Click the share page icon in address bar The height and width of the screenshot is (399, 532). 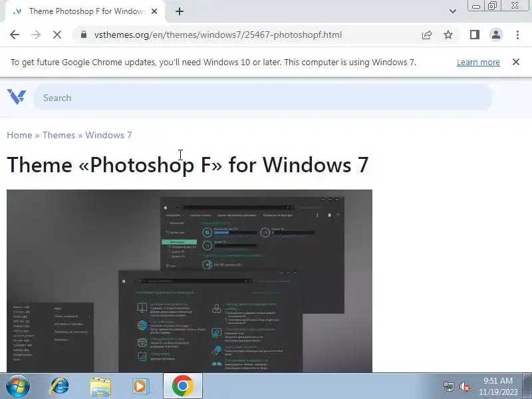(x=427, y=35)
